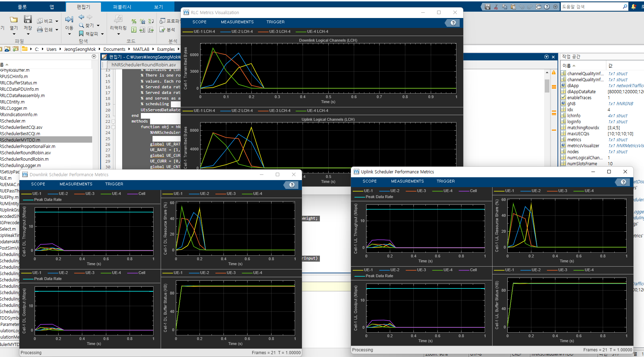Image resolution: width=644 pixels, height=357 pixels.
Task: Comment selection with the green percent icon
Action: (x=134, y=22)
